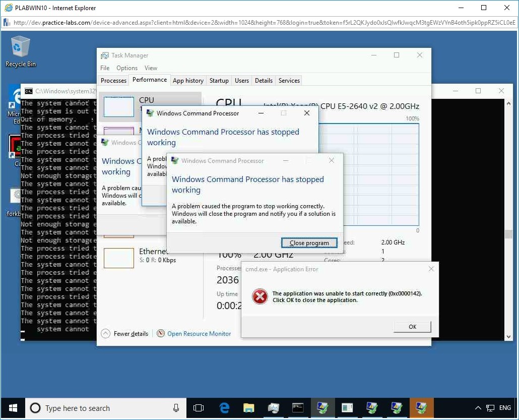
Task: Switch to the Services tab
Action: pyautogui.click(x=289, y=80)
